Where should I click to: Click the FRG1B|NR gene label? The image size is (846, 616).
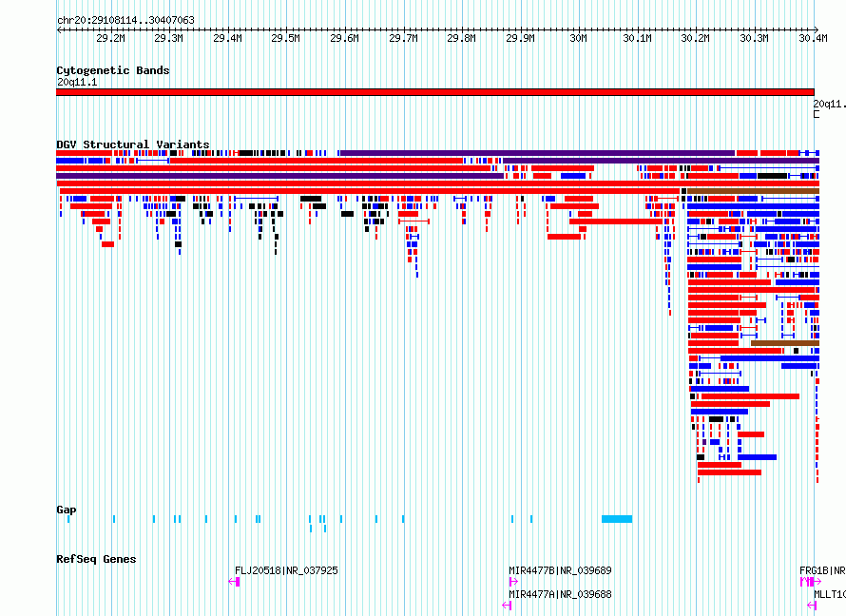[822, 570]
